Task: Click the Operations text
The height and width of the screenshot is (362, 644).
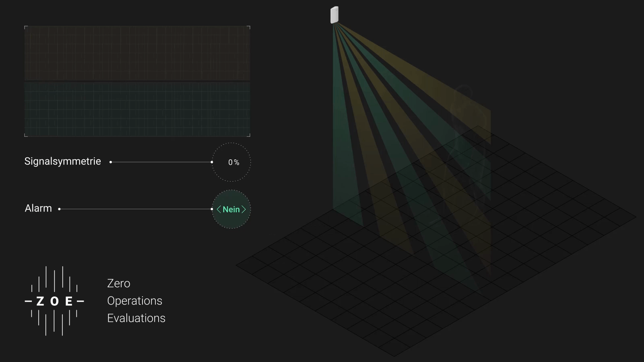Action: pos(134,301)
